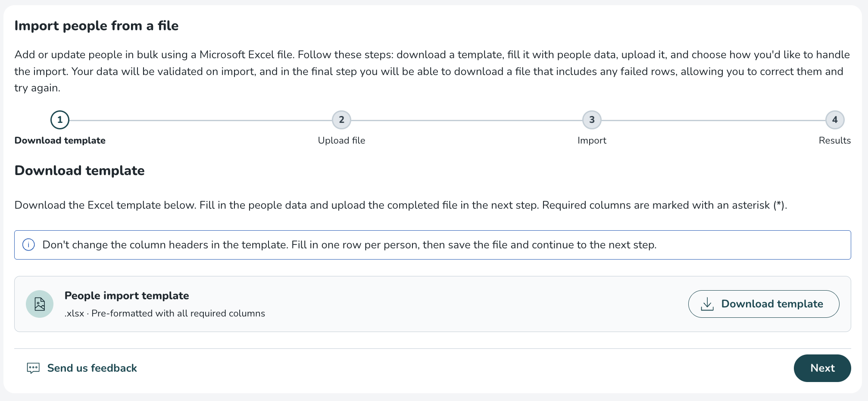
Task: Switch to the Import step label
Action: (592, 141)
